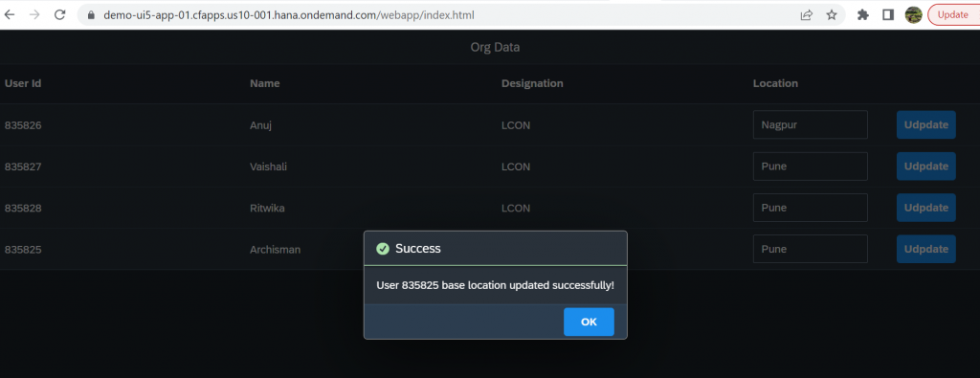Click the location field in Vaishali row
The image size is (980, 378).
coord(810,167)
